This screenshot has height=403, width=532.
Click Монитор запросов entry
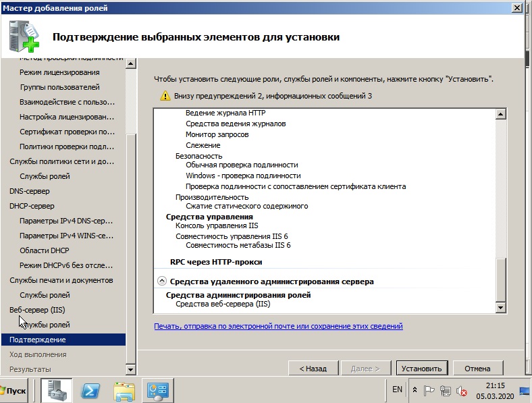pyautogui.click(x=217, y=135)
